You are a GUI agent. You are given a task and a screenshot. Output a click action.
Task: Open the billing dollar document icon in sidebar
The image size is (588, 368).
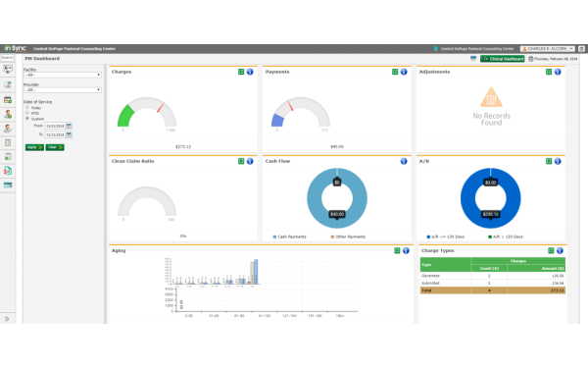tap(8, 171)
